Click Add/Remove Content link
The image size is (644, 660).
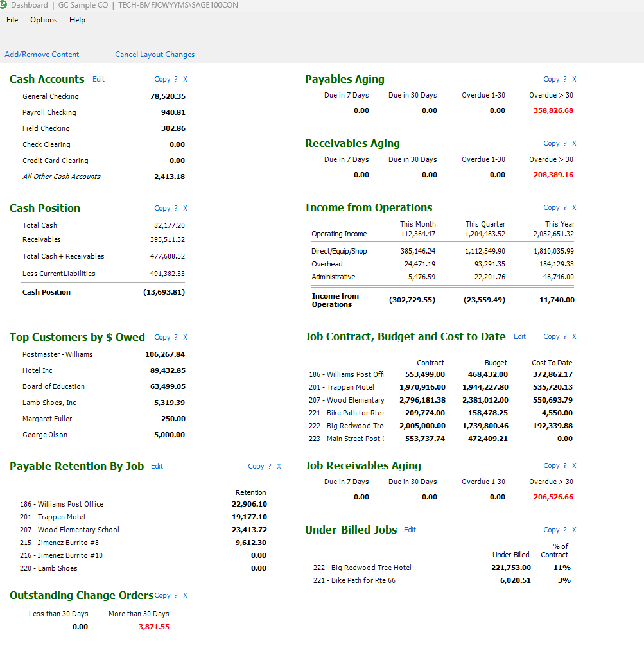click(x=42, y=55)
